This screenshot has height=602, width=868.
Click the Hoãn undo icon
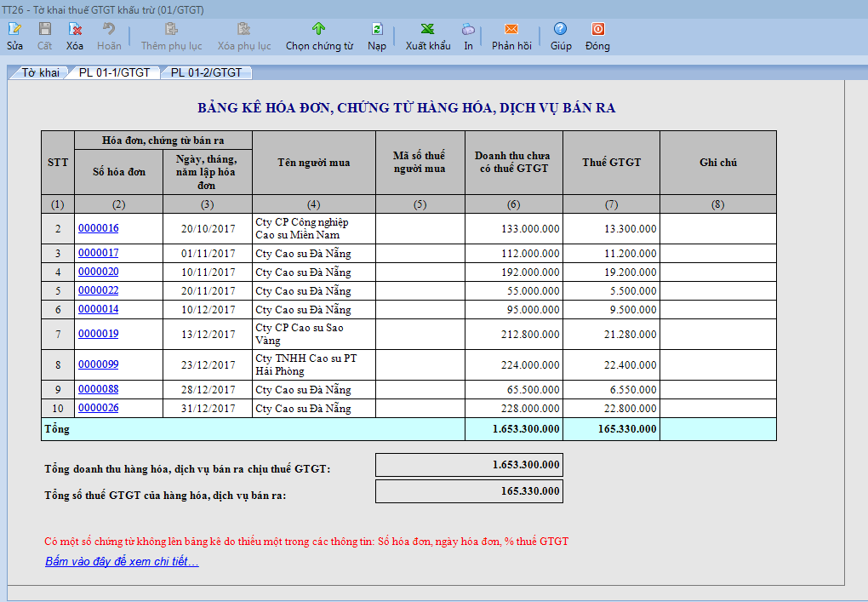coord(109,29)
